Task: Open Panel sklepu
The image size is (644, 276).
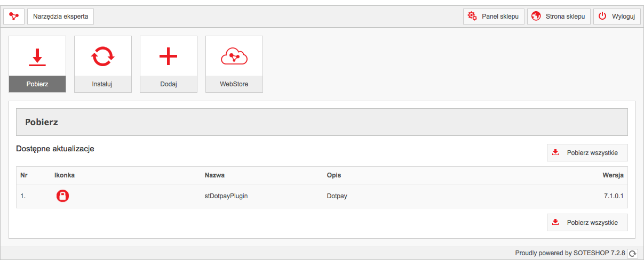Action: coord(494,17)
